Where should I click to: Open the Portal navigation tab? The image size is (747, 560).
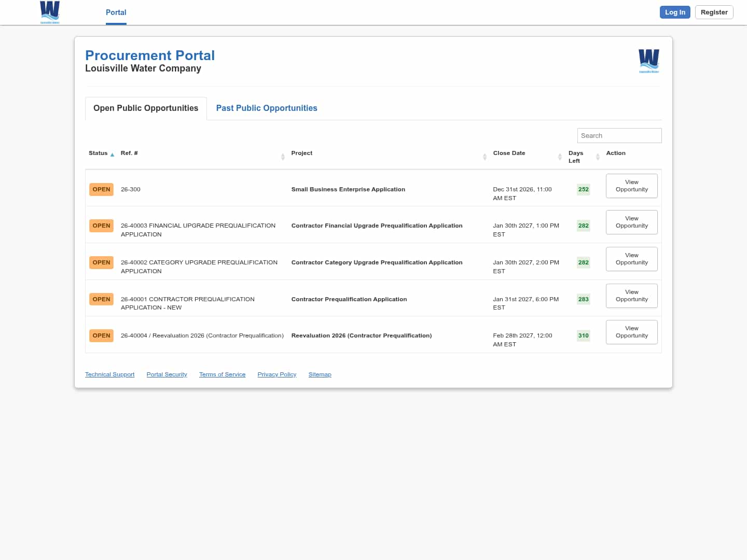coord(116,12)
